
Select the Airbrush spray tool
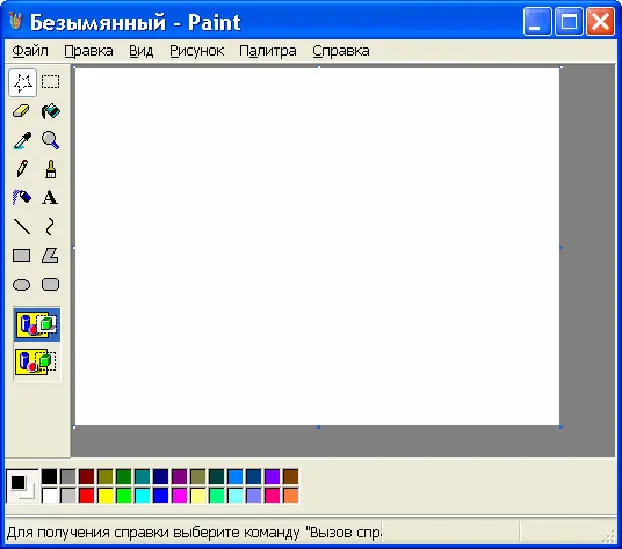click(22, 198)
